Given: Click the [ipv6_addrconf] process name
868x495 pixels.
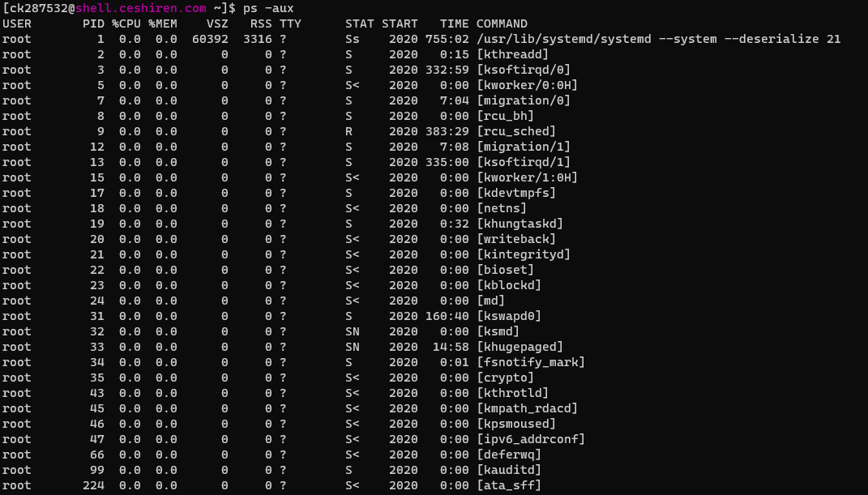Looking at the screenshot, I should pyautogui.click(x=531, y=439).
